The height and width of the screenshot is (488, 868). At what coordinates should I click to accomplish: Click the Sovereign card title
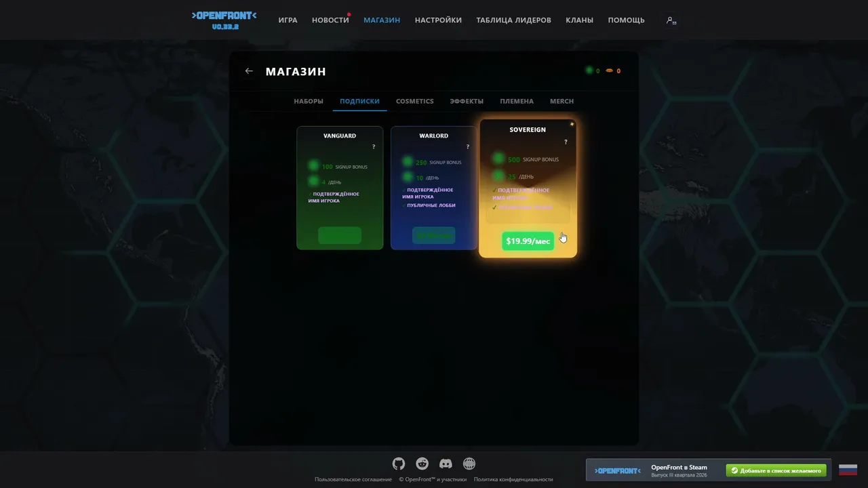click(528, 129)
